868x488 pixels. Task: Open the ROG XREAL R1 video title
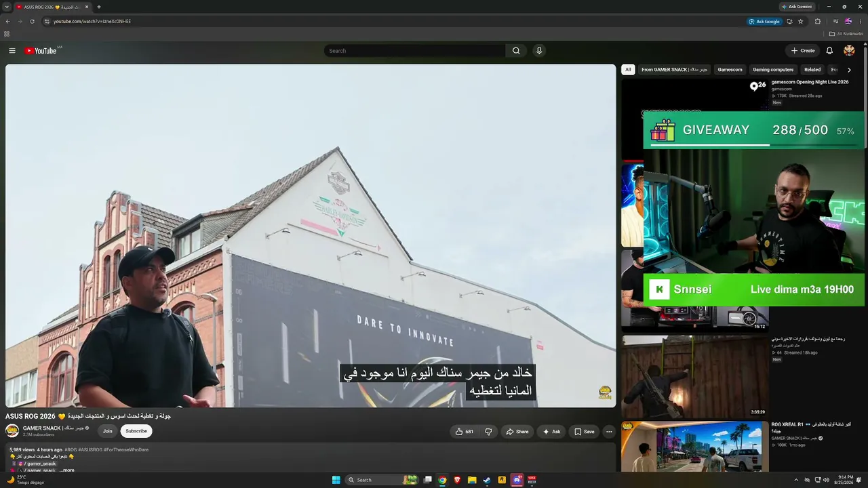tap(811, 428)
